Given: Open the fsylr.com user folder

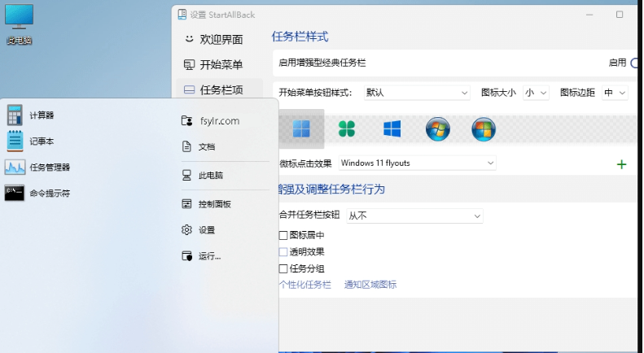Looking at the screenshot, I should point(211,120).
